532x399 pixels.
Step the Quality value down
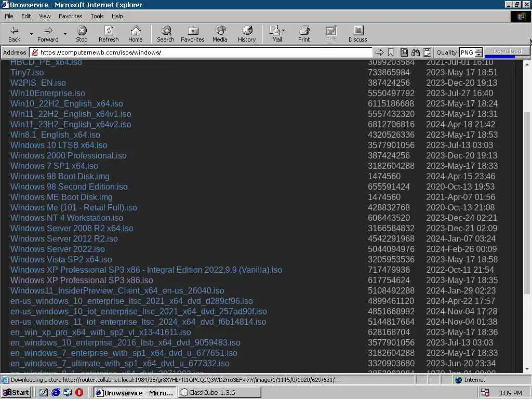click(x=478, y=54)
